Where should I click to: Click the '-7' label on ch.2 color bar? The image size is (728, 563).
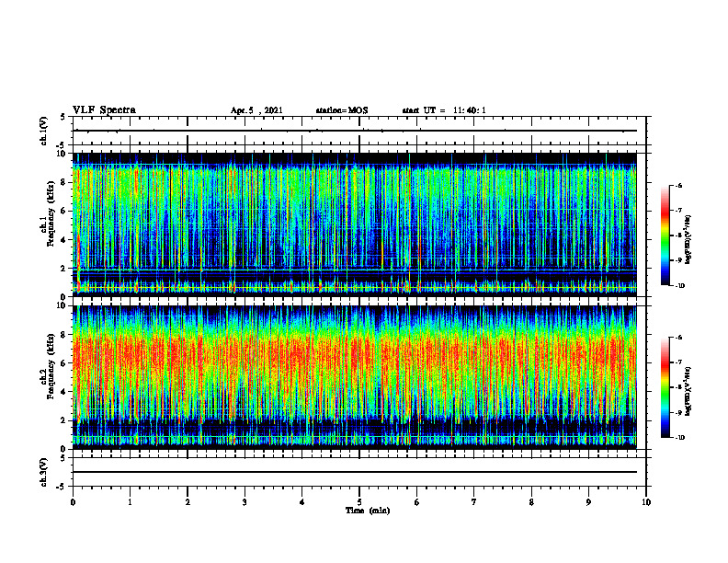click(678, 362)
